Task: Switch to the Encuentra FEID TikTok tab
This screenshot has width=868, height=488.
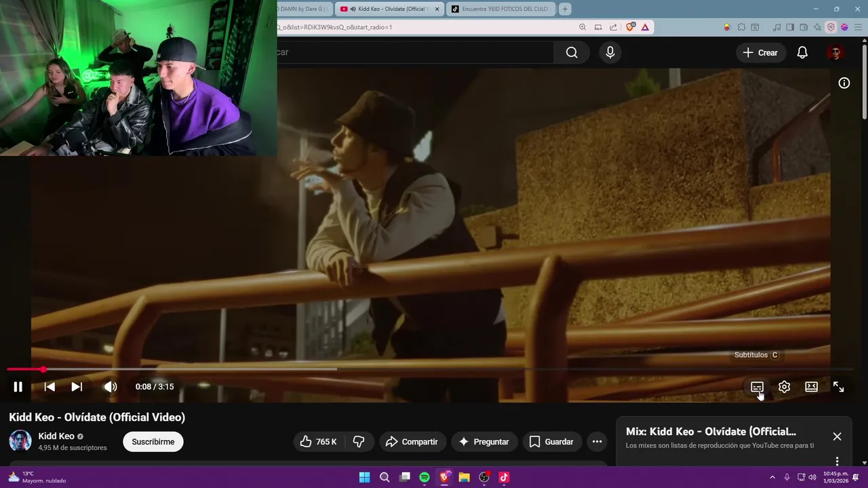Action: 500,9
